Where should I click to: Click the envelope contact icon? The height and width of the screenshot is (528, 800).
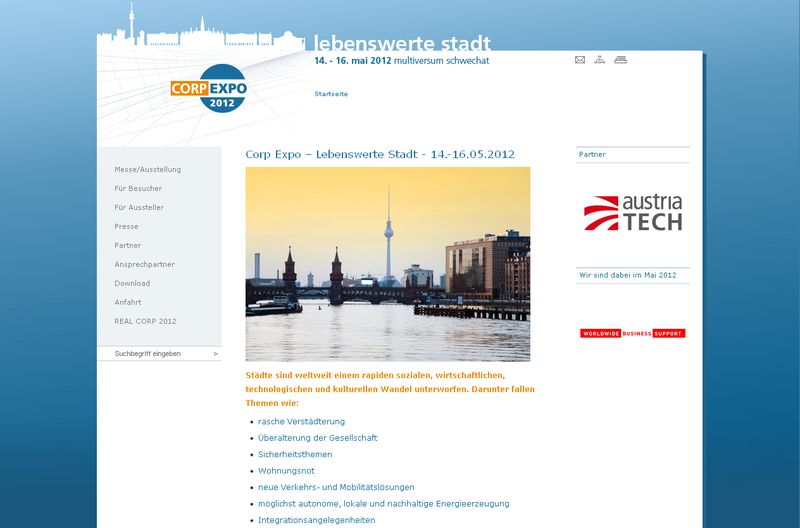[580, 60]
